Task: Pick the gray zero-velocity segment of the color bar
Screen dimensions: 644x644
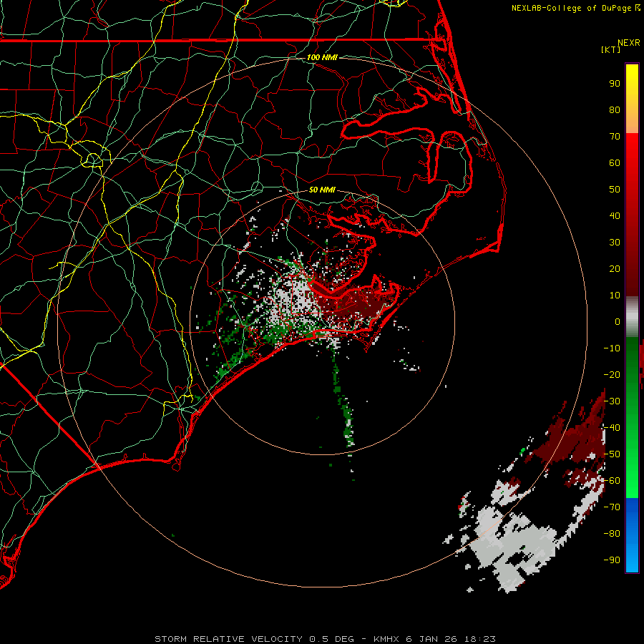Action: 632,318
